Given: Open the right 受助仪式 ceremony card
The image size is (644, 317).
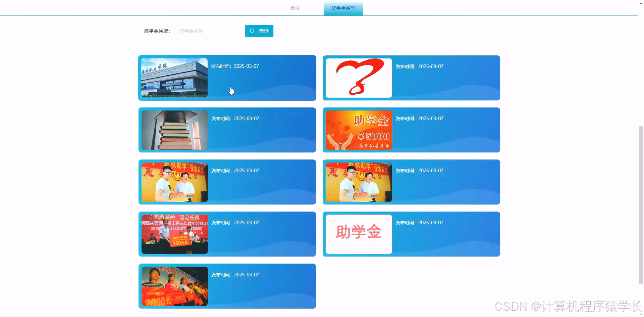Looking at the screenshot, I should coord(358,182).
